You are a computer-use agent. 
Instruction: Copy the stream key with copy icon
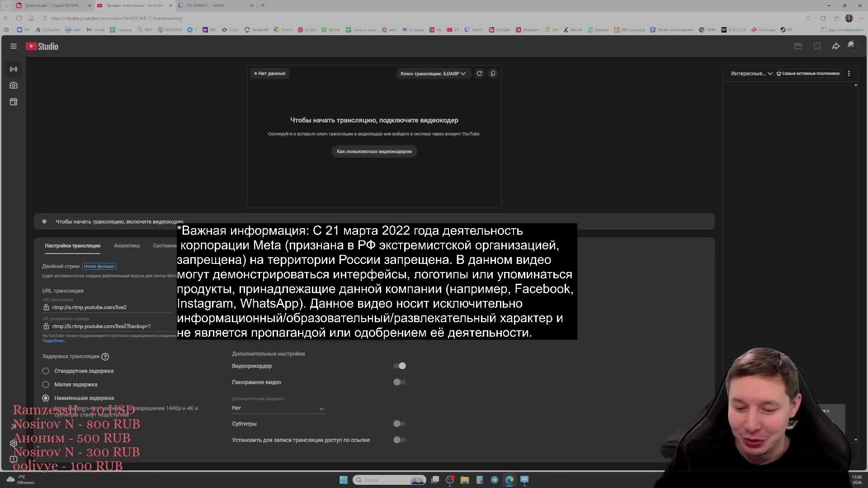point(493,73)
